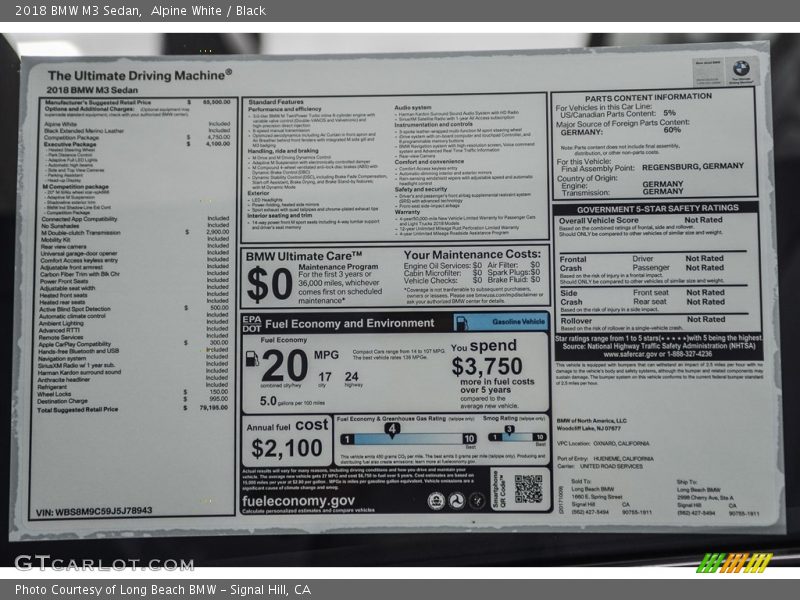The image size is (800, 600).
Task: Click the EPA DOT badge
Action: 251,322
